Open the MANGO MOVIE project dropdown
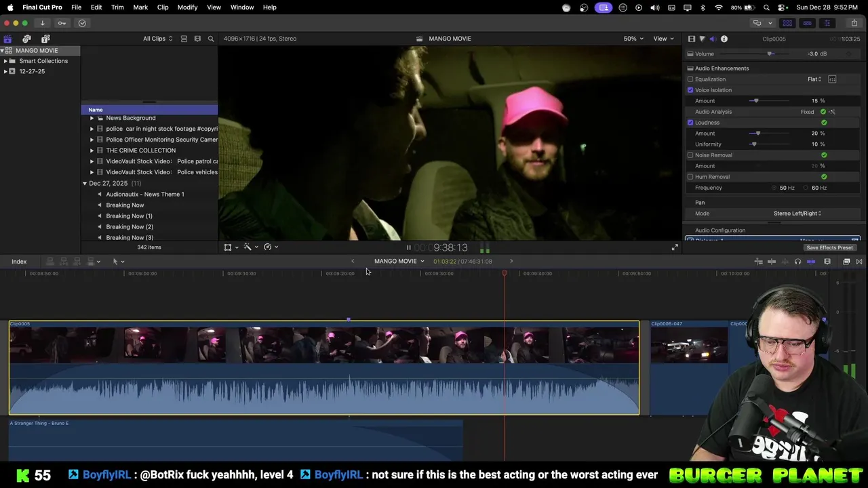Viewport: 868px width, 488px height. click(399, 262)
